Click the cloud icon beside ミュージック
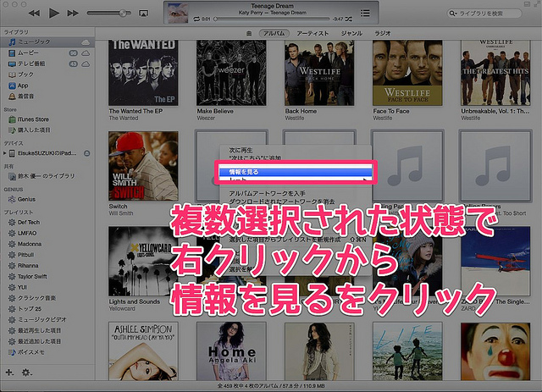 point(86,42)
